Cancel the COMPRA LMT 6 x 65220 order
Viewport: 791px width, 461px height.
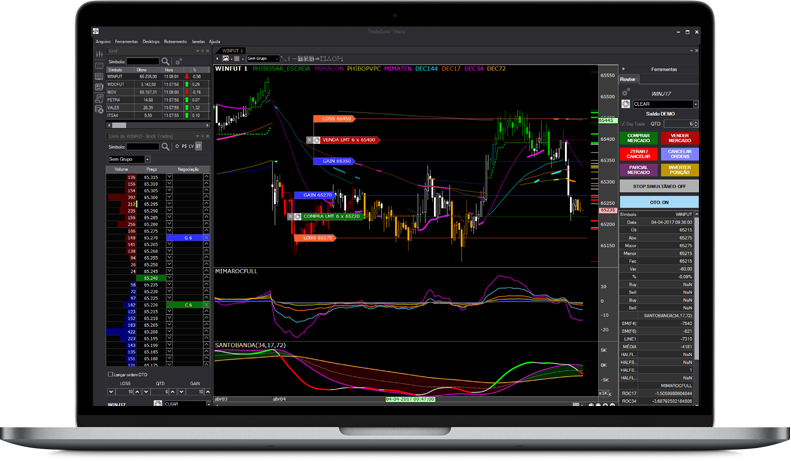tap(291, 216)
